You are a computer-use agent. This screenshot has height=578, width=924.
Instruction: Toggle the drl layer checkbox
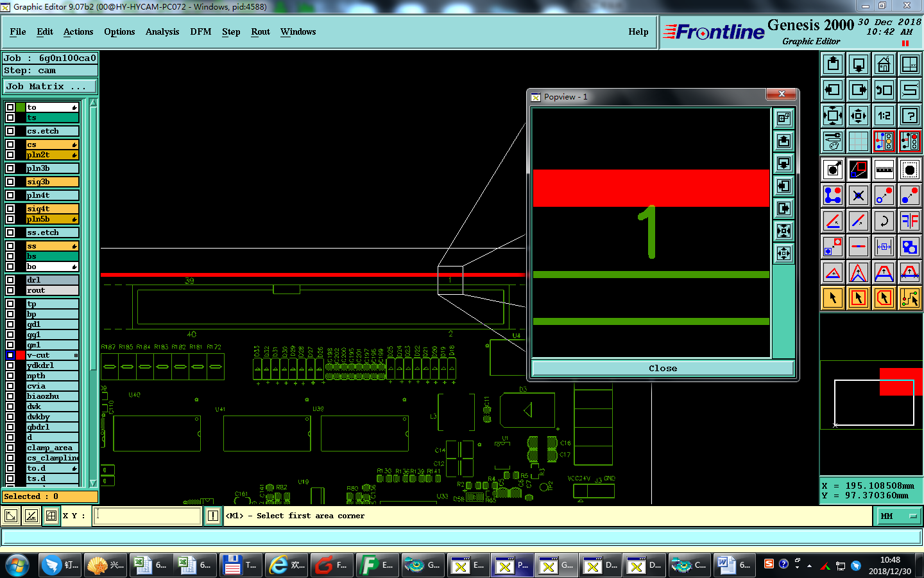pyautogui.click(x=10, y=280)
